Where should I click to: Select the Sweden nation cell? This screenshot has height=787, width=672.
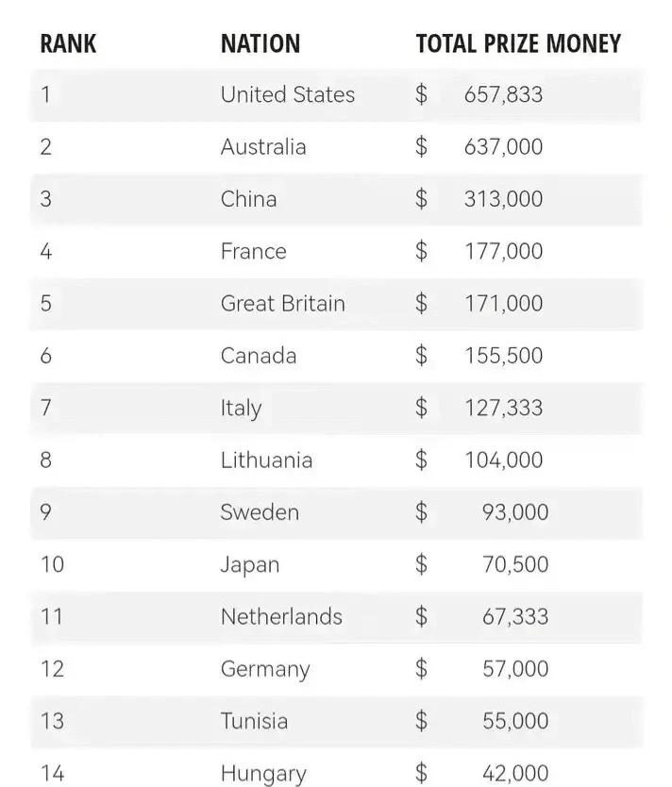260,512
